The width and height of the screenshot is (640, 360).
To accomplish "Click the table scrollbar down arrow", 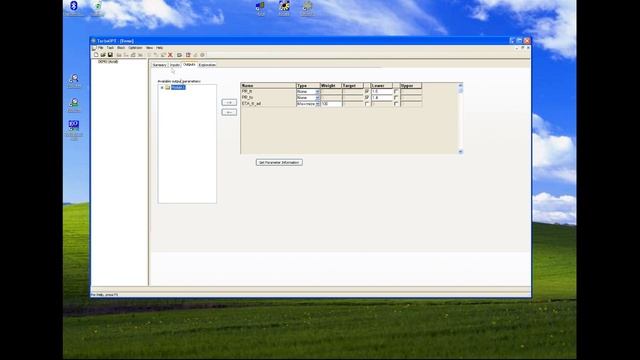I will (460, 151).
